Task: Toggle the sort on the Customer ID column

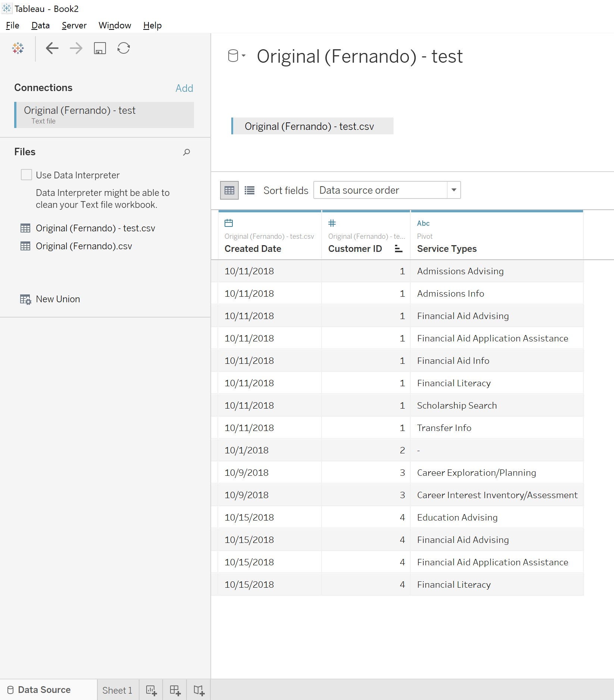Action: [x=398, y=249]
